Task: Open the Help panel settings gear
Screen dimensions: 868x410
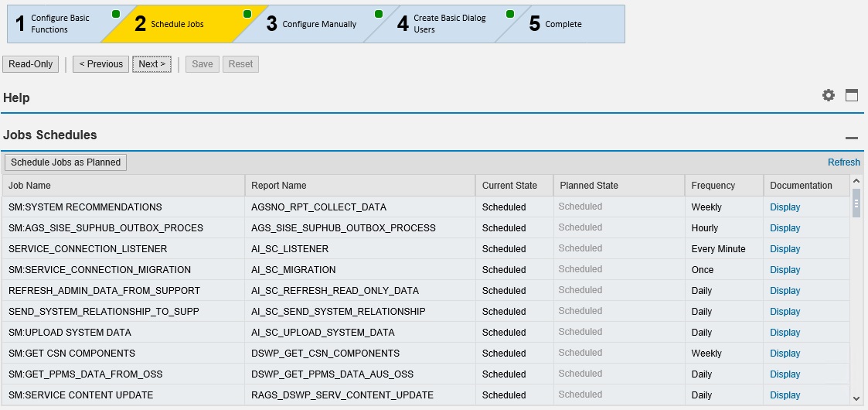Action: (x=828, y=95)
